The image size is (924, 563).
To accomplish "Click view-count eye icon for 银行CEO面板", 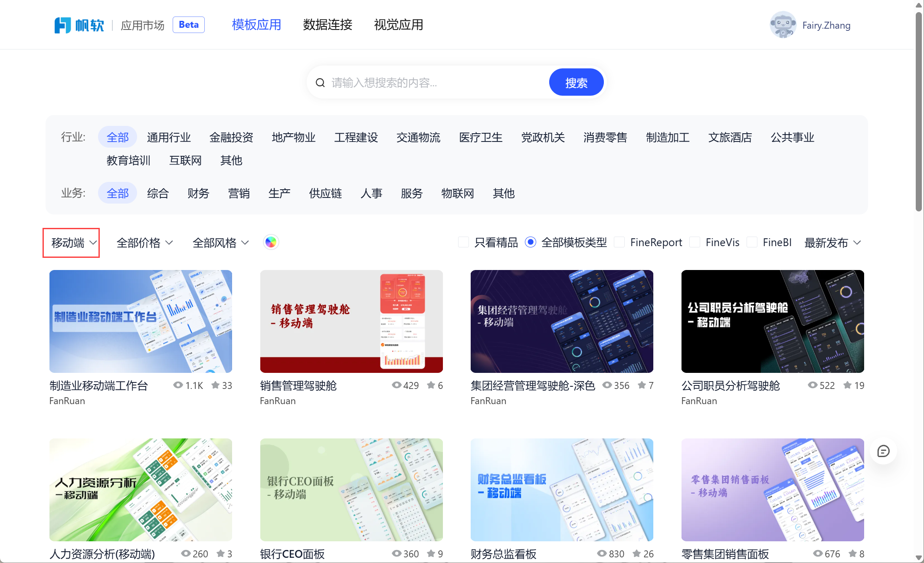I will coord(396,553).
